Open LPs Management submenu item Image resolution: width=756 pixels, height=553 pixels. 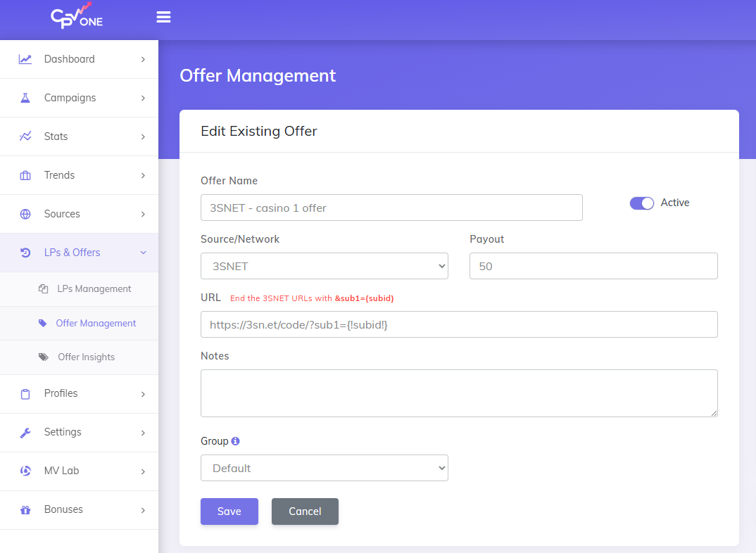[x=94, y=288]
